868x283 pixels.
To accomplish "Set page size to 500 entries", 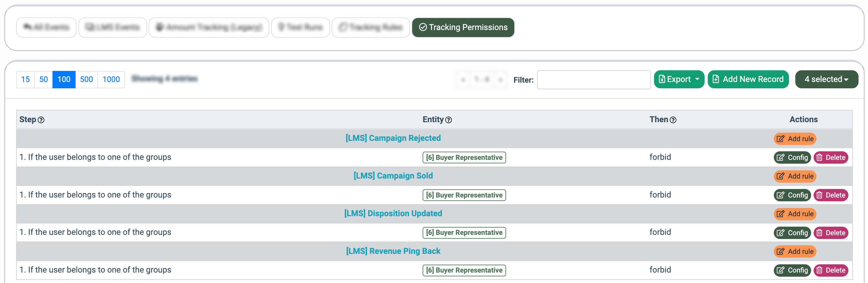I will click(86, 79).
